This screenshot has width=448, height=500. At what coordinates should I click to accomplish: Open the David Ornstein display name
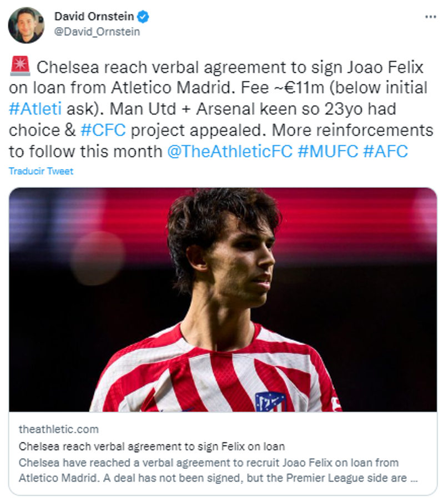tap(94, 17)
